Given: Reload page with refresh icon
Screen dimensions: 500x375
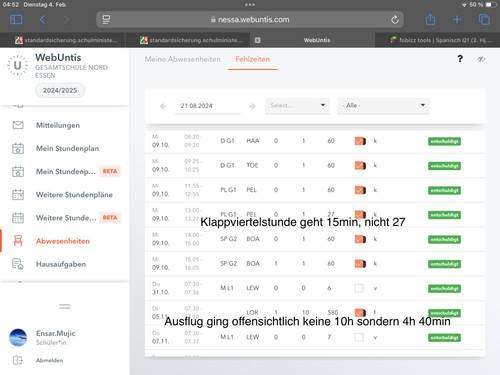Looking at the screenshot, I should [x=395, y=20].
